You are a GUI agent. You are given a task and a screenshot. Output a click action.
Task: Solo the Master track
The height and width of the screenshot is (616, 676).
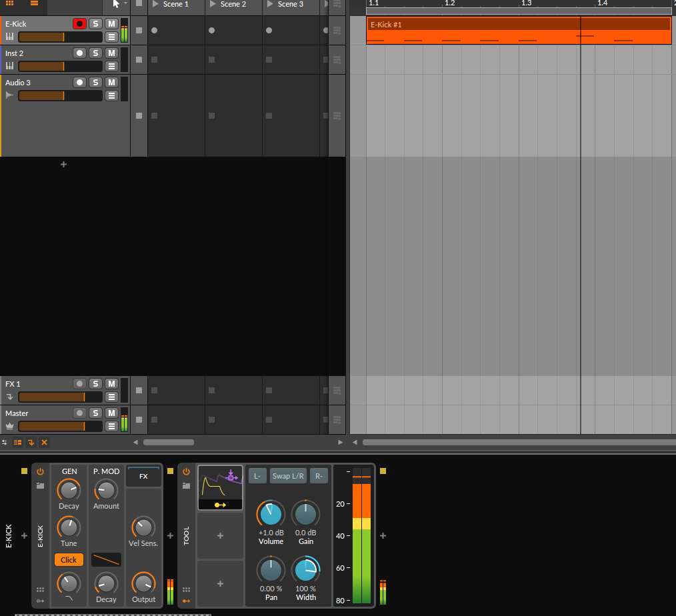tap(95, 413)
